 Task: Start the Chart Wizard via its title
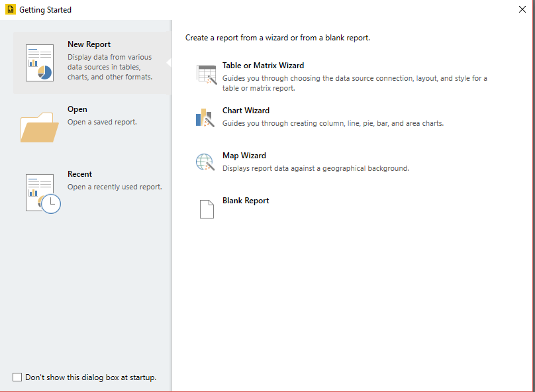click(x=246, y=111)
